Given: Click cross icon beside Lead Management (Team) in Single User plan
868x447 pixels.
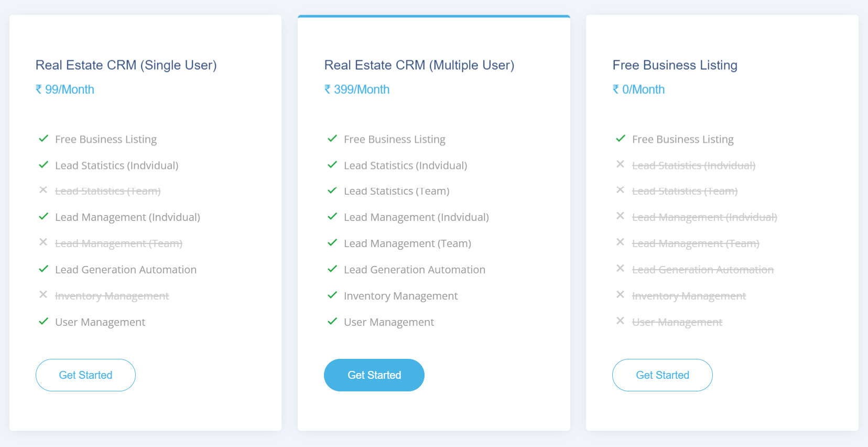Looking at the screenshot, I should pos(44,242).
